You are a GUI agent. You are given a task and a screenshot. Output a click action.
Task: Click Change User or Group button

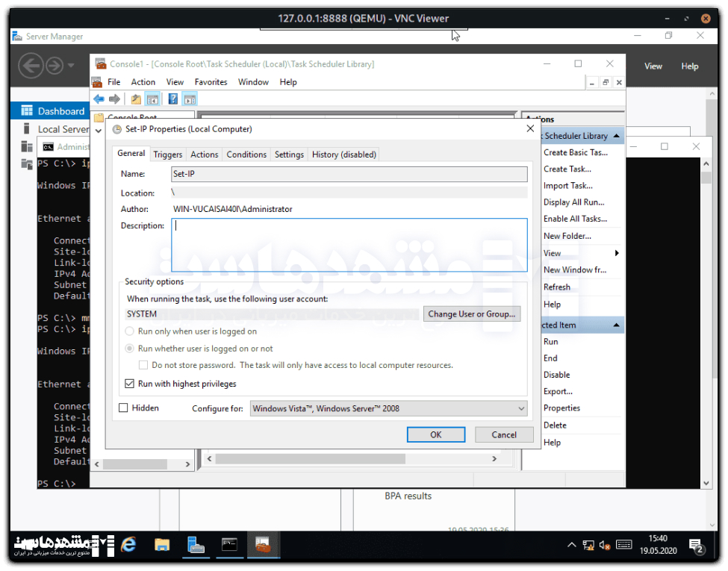(471, 314)
